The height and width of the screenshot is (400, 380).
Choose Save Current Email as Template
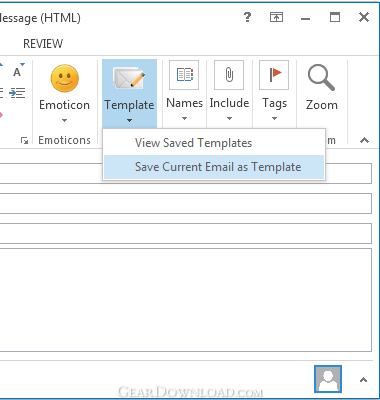coord(214,167)
